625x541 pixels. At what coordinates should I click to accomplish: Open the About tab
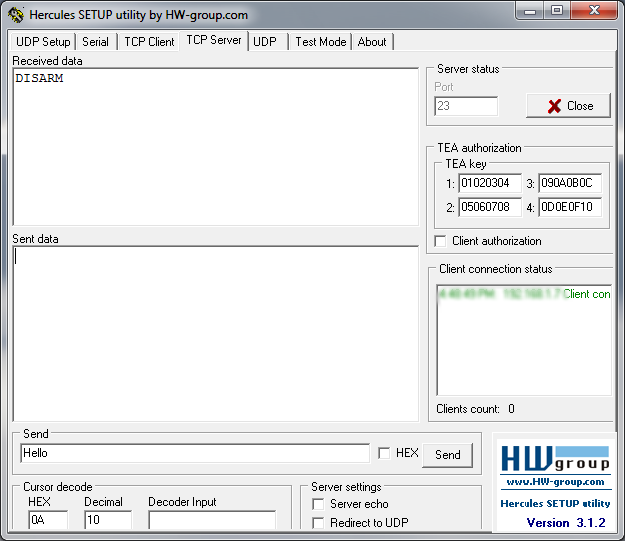pos(372,42)
